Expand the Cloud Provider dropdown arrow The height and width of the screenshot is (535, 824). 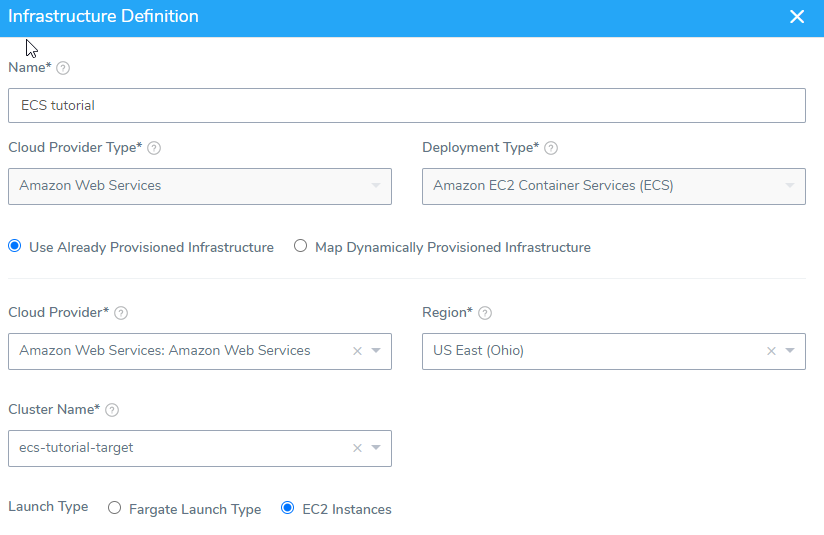click(376, 351)
